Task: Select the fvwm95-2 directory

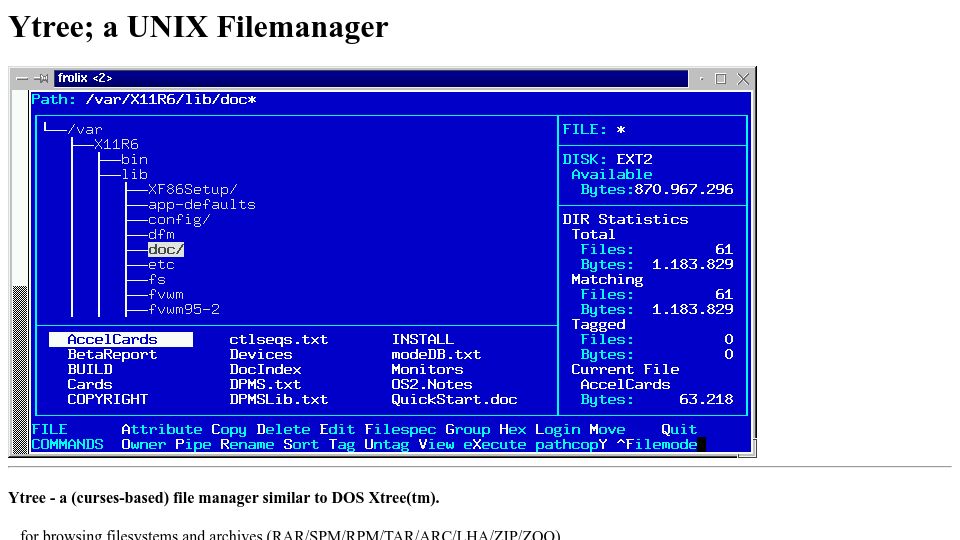Action: [x=184, y=309]
